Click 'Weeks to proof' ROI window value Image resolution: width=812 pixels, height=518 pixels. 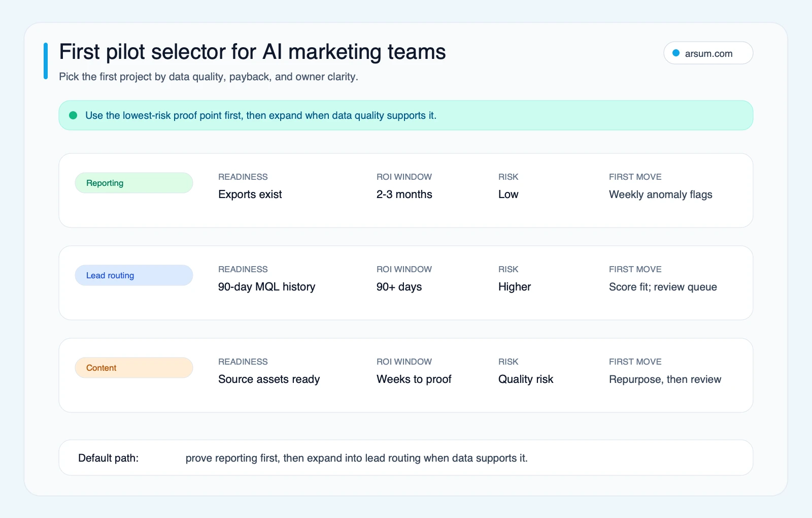(414, 379)
